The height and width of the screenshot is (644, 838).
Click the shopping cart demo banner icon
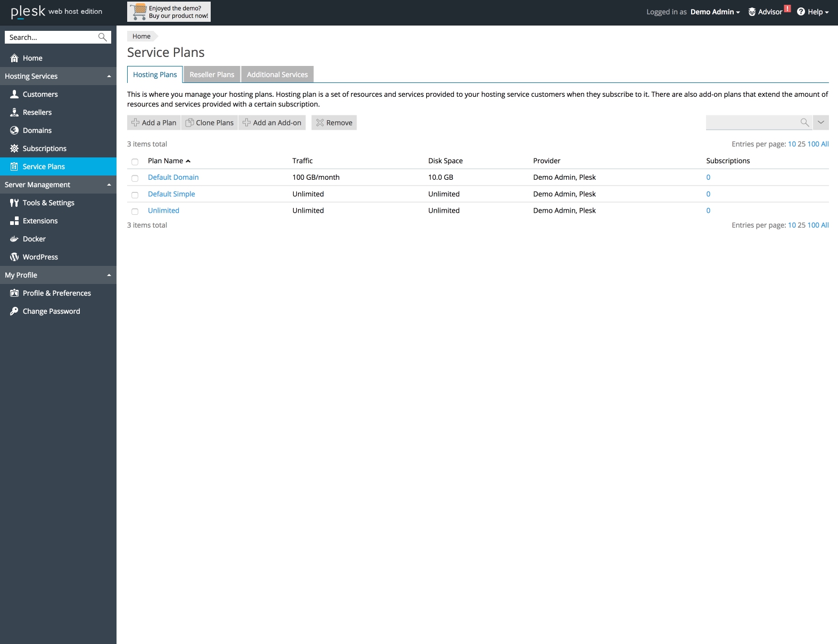pyautogui.click(x=139, y=12)
